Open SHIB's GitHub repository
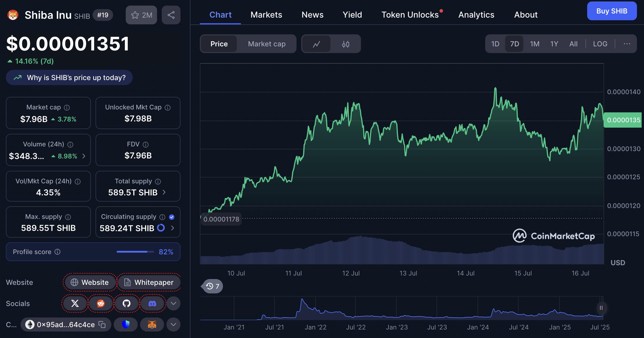 pyautogui.click(x=127, y=303)
